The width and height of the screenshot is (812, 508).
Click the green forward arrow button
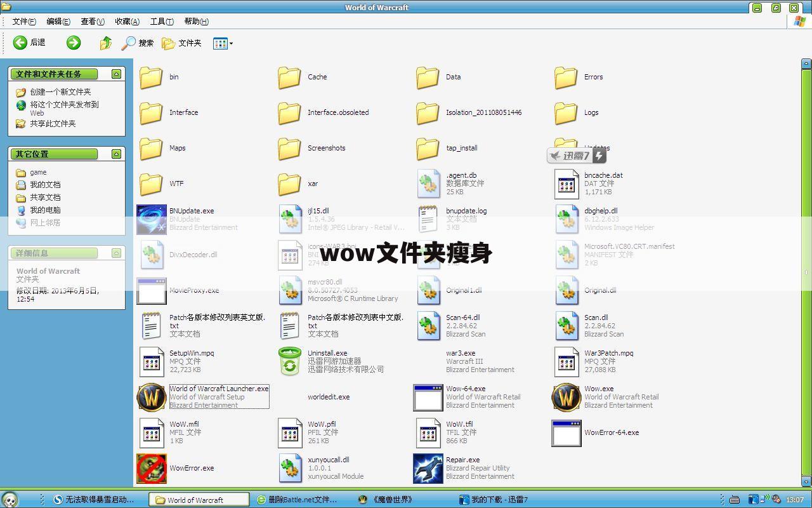click(x=74, y=43)
